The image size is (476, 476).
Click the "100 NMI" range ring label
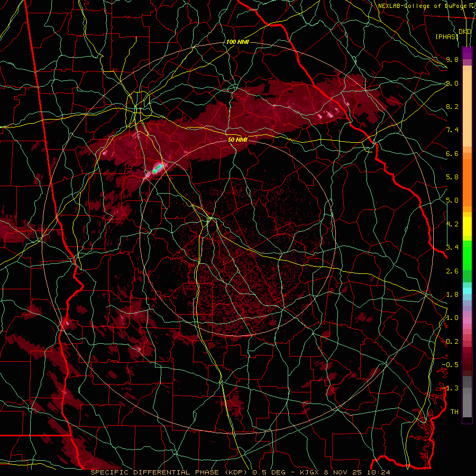tap(237, 42)
